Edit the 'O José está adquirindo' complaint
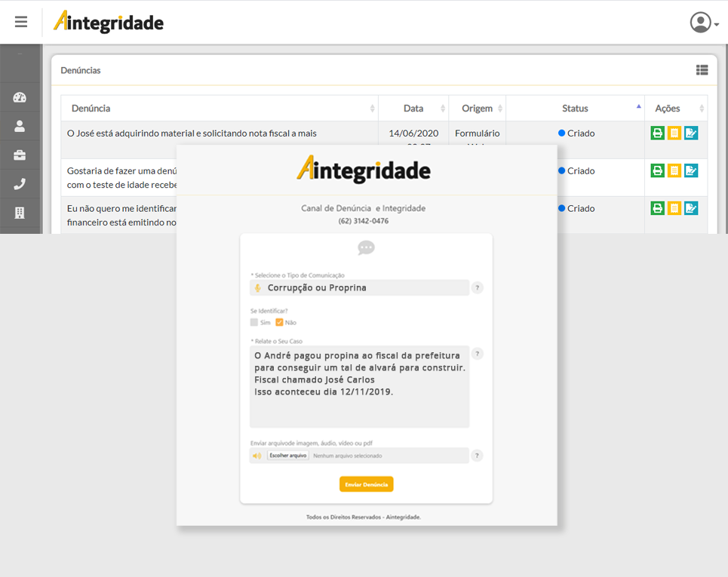This screenshot has height=577, width=728. tap(691, 134)
